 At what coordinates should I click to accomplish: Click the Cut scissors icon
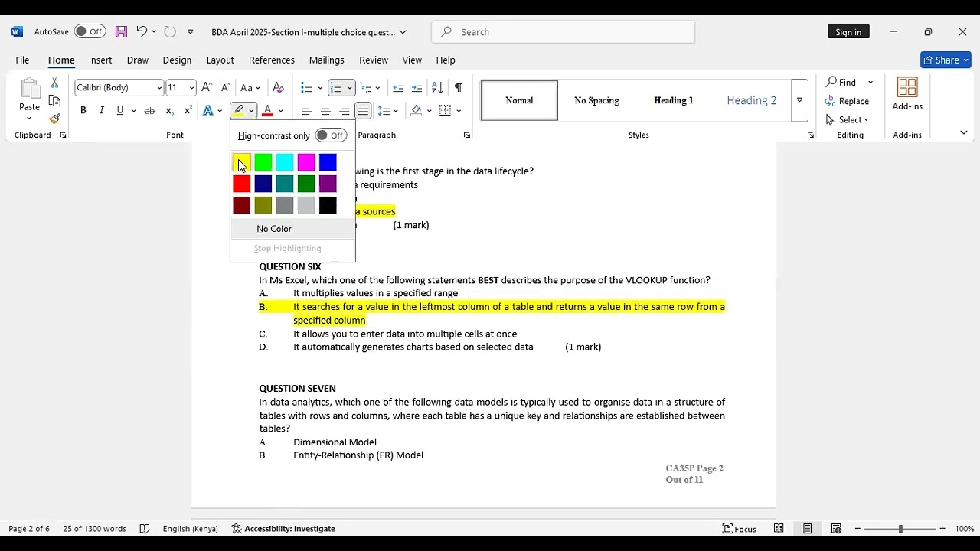(x=54, y=83)
